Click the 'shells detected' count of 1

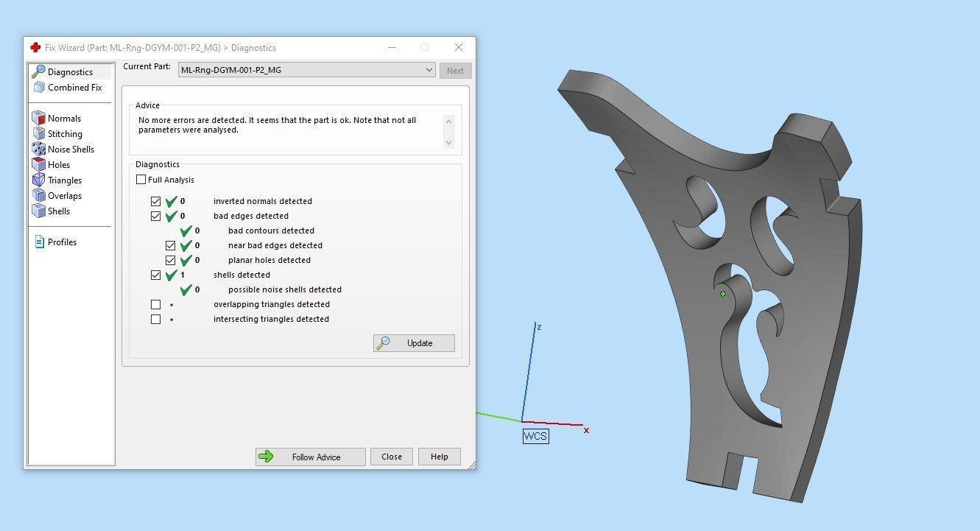click(x=183, y=275)
